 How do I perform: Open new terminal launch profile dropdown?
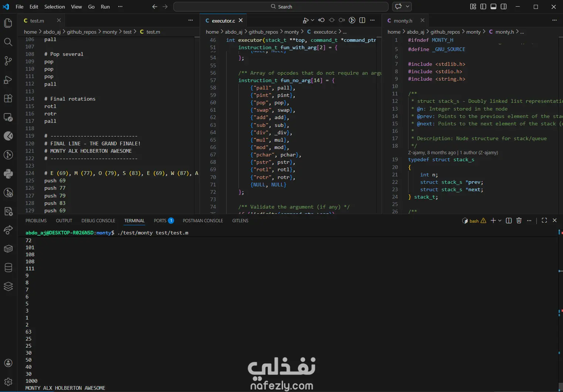(500, 221)
